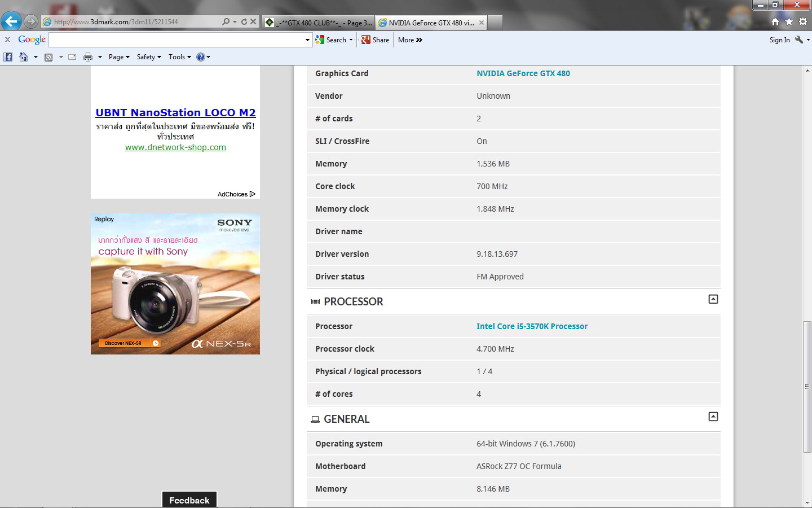Close the Google Toolbar with its X
Viewport: 812px width, 508px height.
point(7,40)
